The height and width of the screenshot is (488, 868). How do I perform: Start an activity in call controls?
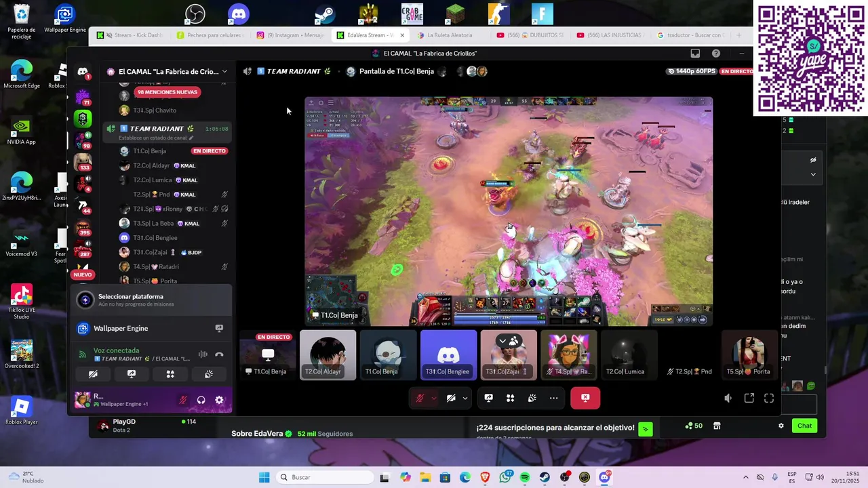pyautogui.click(x=510, y=398)
